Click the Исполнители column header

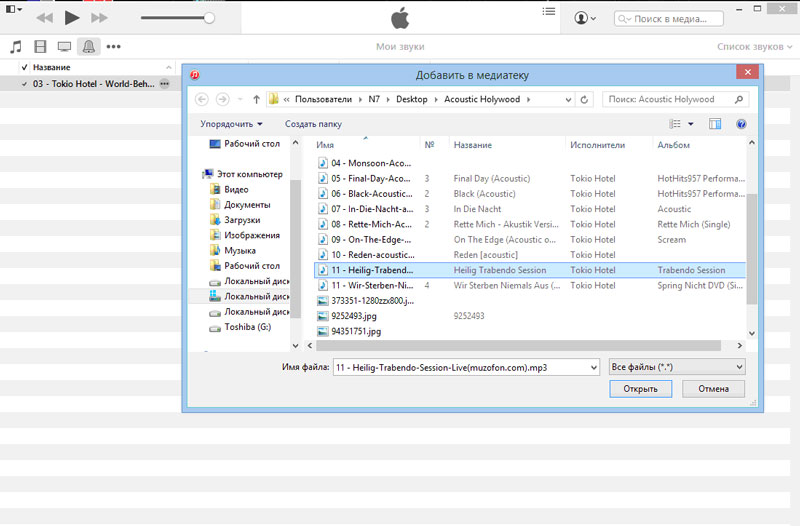coord(598,145)
